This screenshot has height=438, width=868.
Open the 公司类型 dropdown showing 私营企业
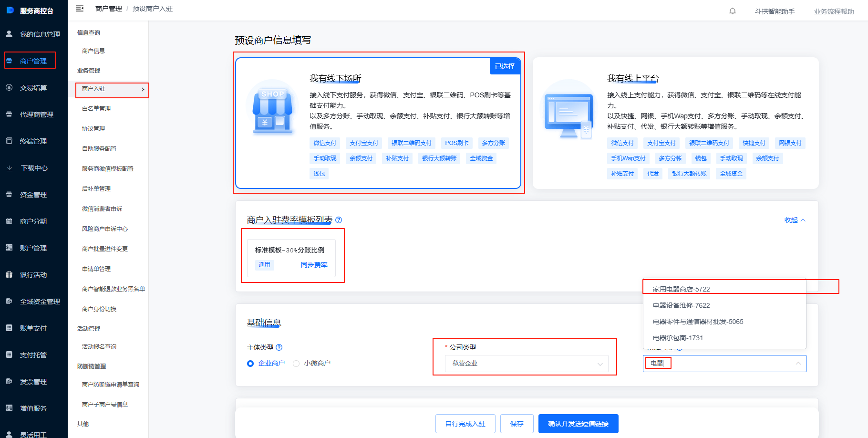coord(527,364)
